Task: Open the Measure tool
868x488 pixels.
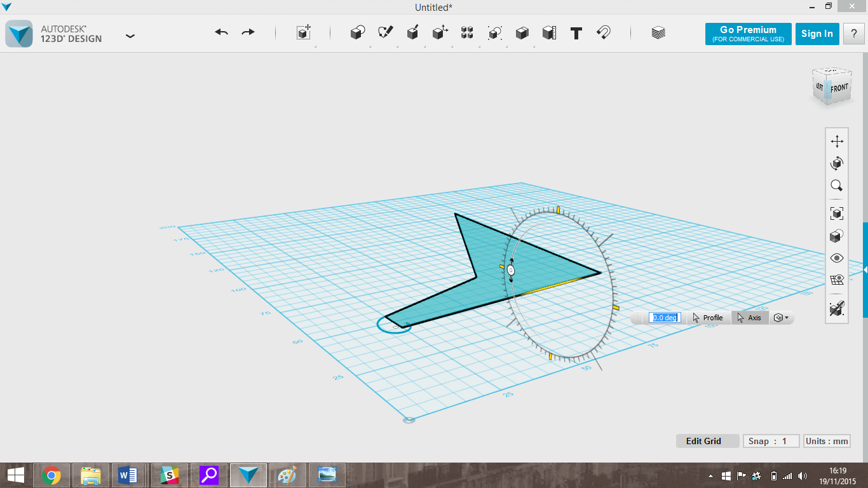Action: tap(549, 33)
